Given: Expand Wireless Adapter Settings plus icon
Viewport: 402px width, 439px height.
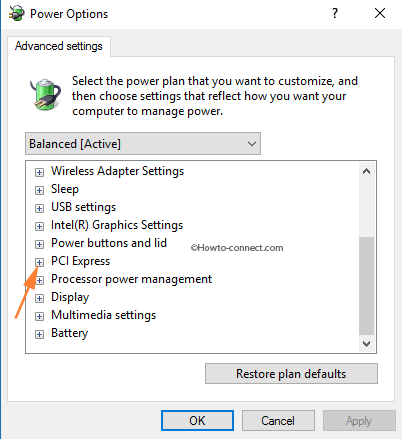Looking at the screenshot, I should point(39,172).
